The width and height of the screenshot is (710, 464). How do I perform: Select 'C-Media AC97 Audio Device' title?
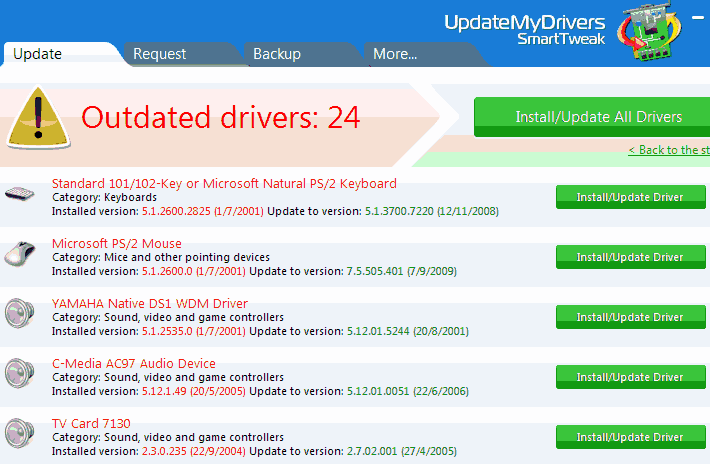pyautogui.click(x=134, y=364)
